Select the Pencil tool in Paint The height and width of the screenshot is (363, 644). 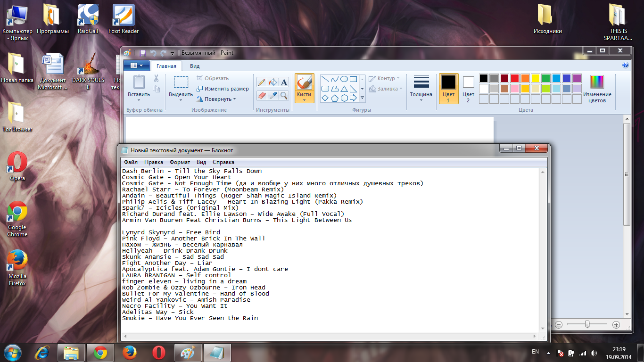[x=262, y=82]
